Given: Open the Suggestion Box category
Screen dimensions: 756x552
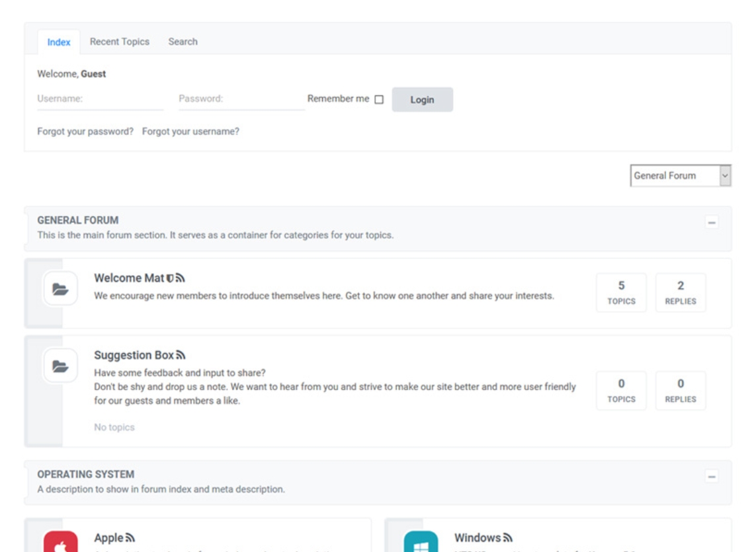Looking at the screenshot, I should [x=134, y=355].
